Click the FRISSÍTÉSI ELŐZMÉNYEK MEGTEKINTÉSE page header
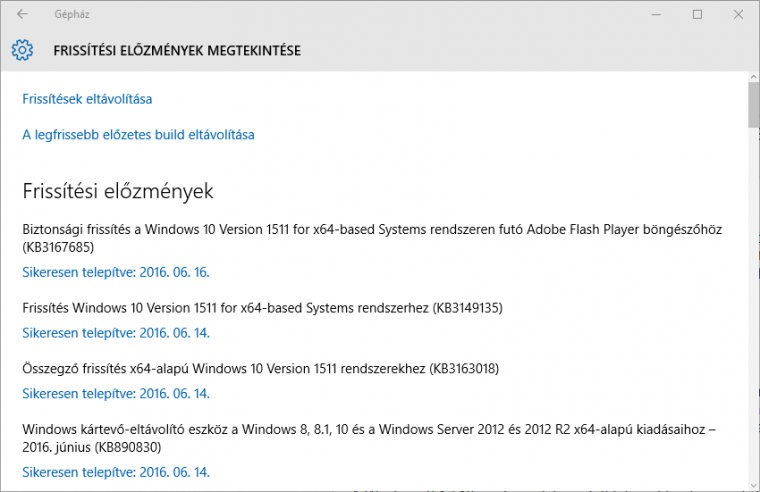Screen dimensions: 760x492 click(177, 50)
